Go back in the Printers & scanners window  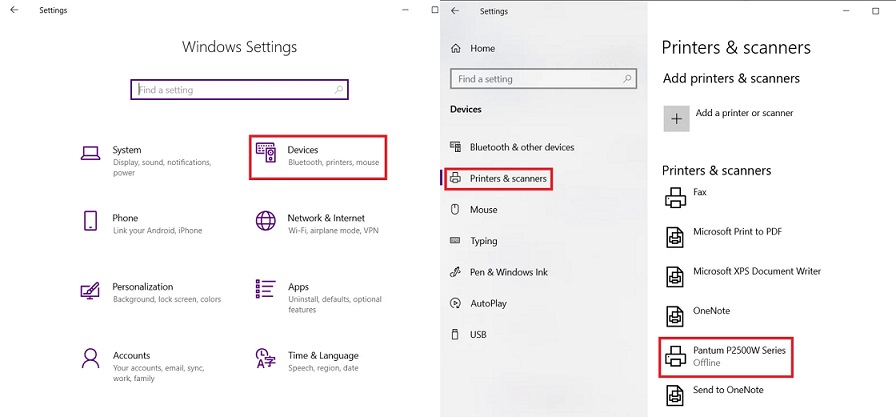click(x=455, y=10)
